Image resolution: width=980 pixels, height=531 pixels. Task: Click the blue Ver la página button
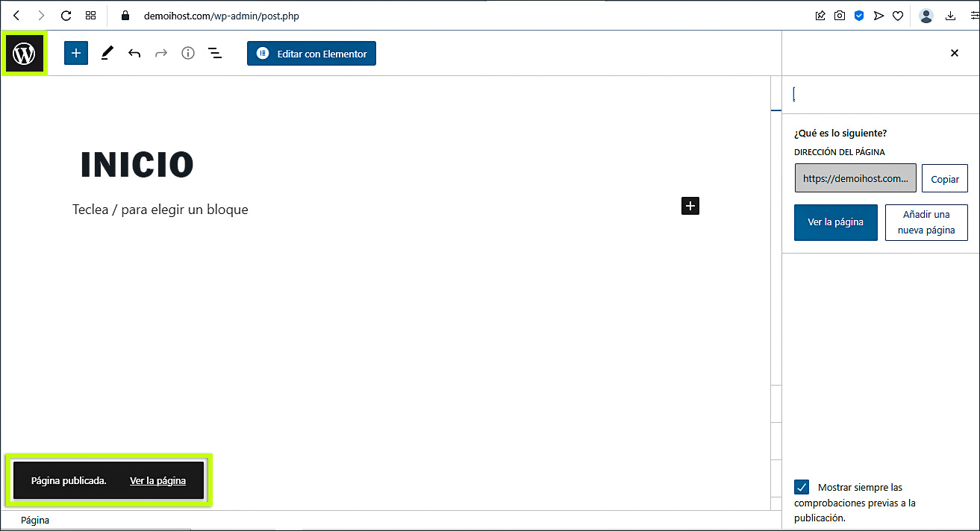tap(835, 222)
